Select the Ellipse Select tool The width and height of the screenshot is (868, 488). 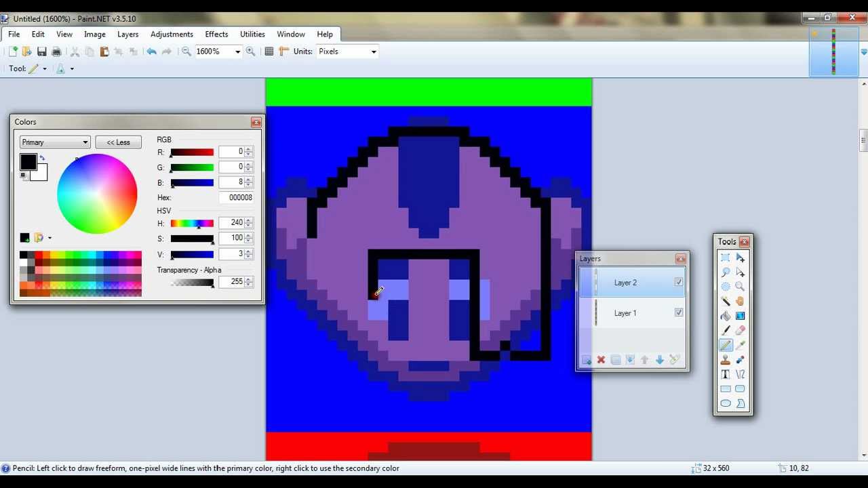click(726, 287)
